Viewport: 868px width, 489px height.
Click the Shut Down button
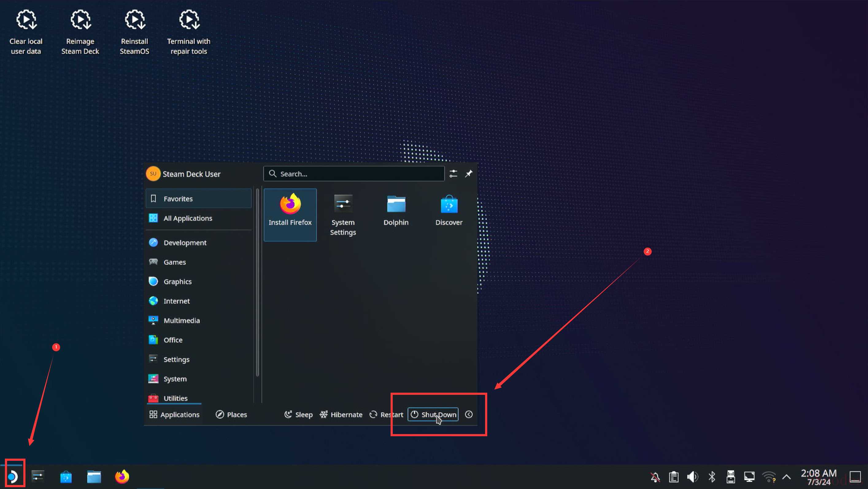click(x=433, y=414)
